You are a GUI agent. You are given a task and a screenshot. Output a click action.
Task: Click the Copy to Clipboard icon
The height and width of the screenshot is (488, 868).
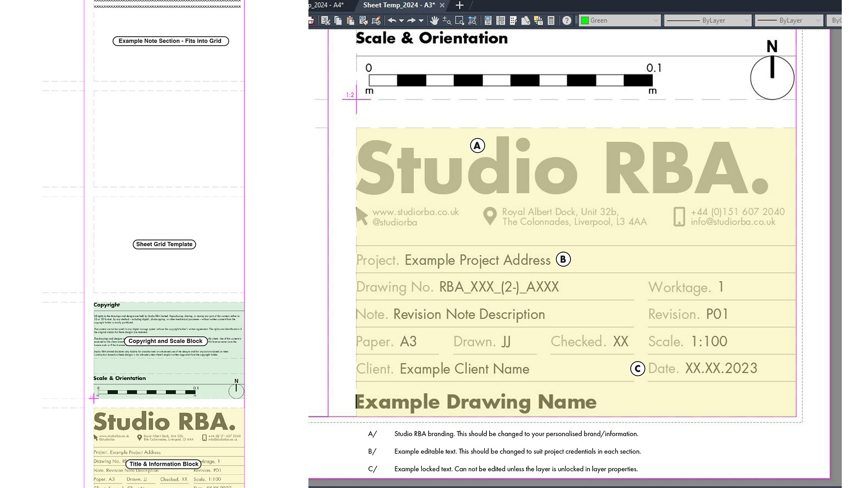point(337,21)
